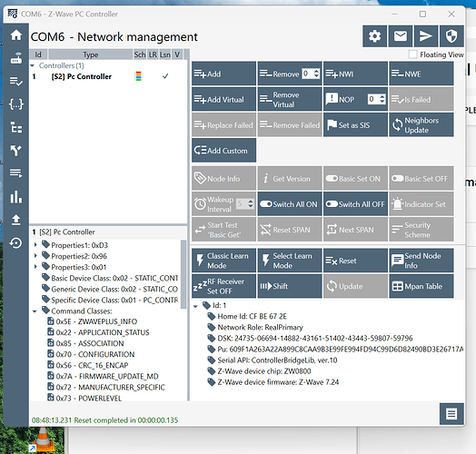Click the Neighbors Update button
Screen dimensions: 476x454
(x=421, y=124)
